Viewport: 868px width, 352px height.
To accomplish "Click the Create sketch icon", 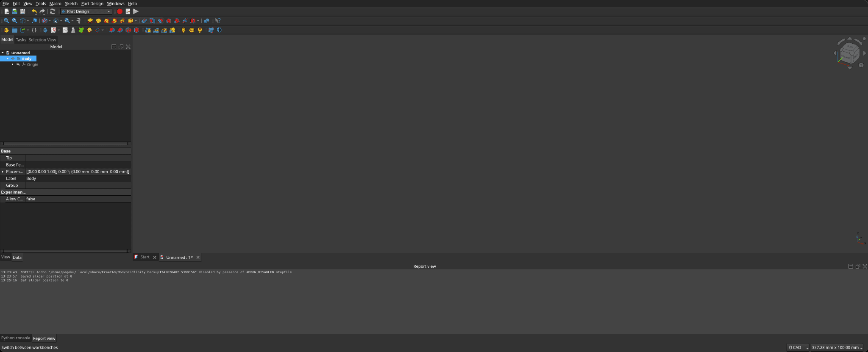I will coord(53,30).
